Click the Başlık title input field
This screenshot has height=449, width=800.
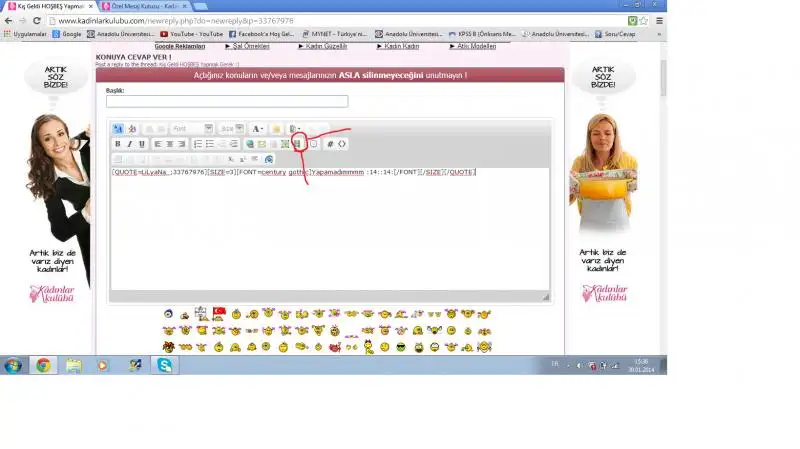pyautogui.click(x=227, y=101)
